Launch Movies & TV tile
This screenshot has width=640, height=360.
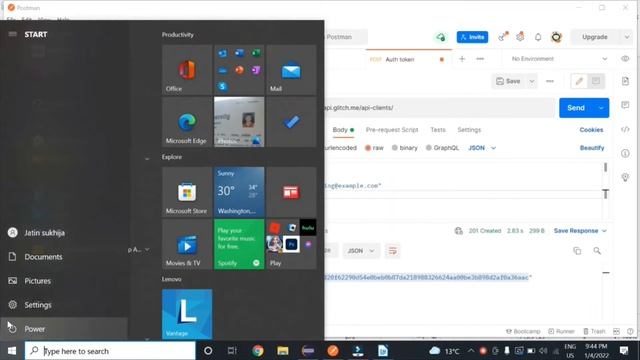point(187,244)
